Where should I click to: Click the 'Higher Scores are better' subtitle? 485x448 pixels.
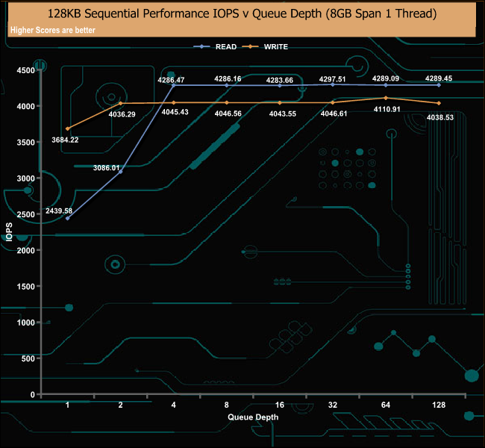tap(53, 30)
